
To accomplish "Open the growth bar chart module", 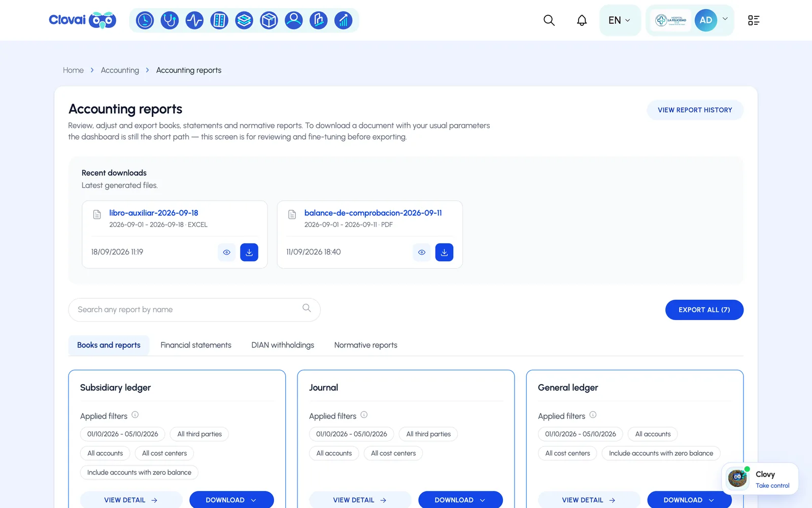I will pyautogui.click(x=344, y=20).
